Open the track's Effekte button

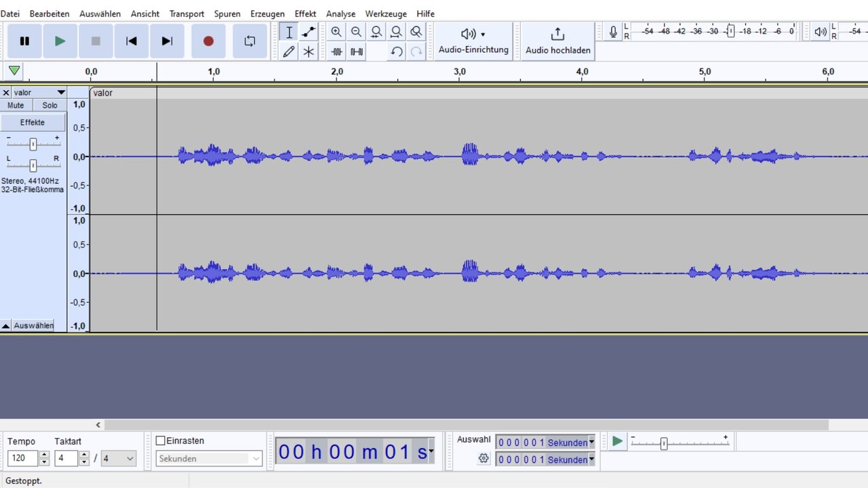(33, 123)
